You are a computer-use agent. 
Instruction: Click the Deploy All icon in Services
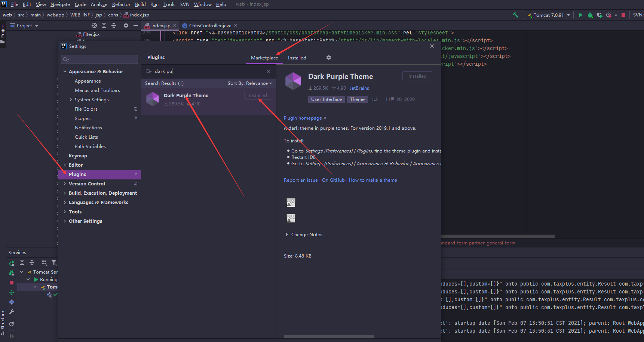pos(12,292)
